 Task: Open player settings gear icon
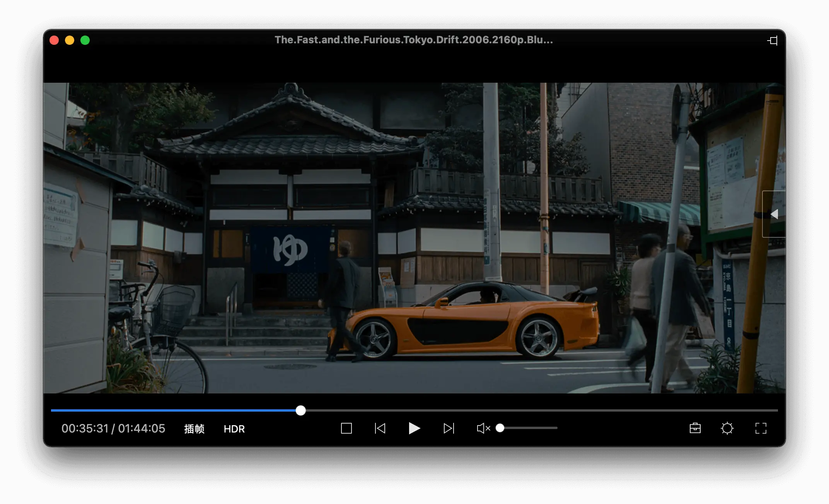[727, 428]
